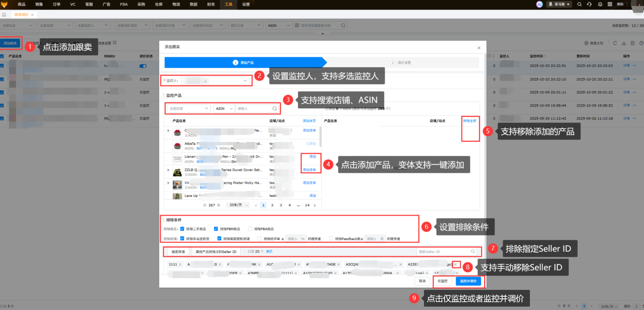Click the Lianan product thumbnail
This screenshot has width=644, height=310.
[177, 158]
